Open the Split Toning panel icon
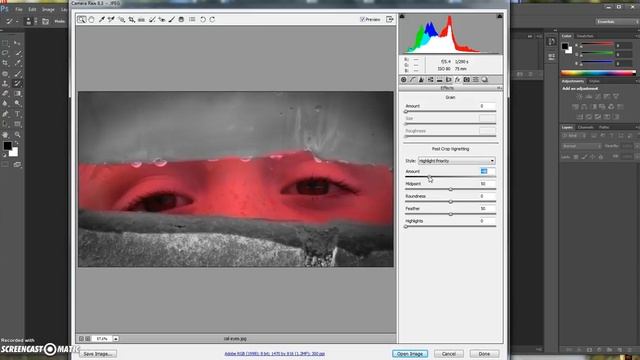The width and height of the screenshot is (640, 360). (440, 80)
